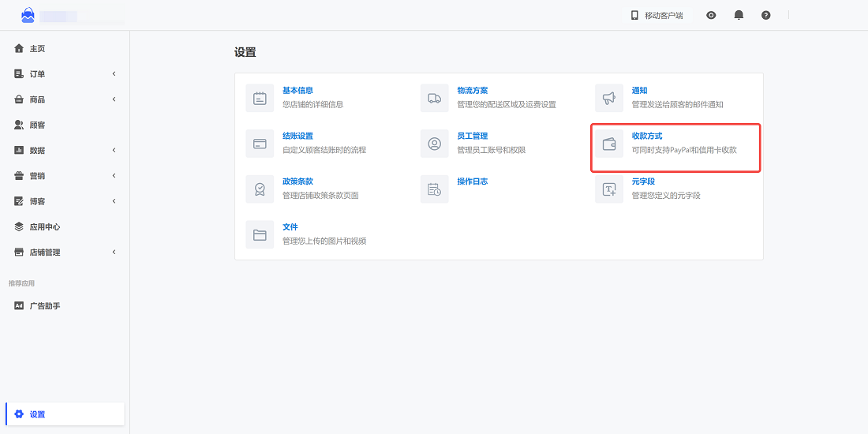Open the 基本信息 settings link

pos(297,91)
